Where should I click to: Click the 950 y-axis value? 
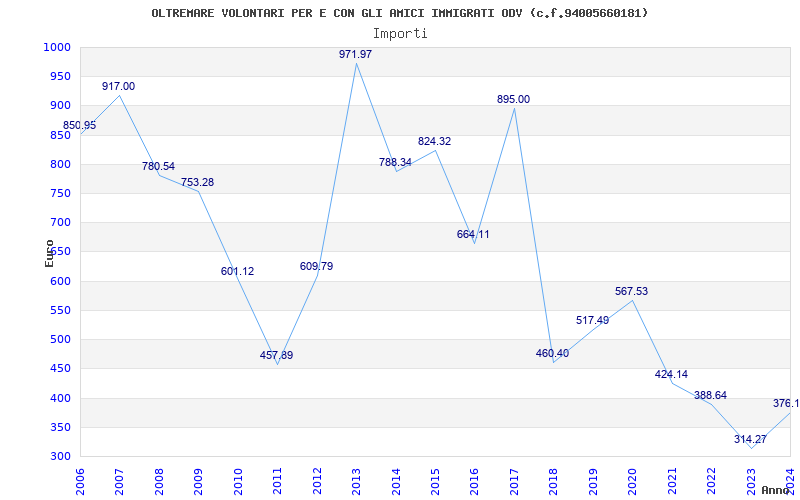60,77
